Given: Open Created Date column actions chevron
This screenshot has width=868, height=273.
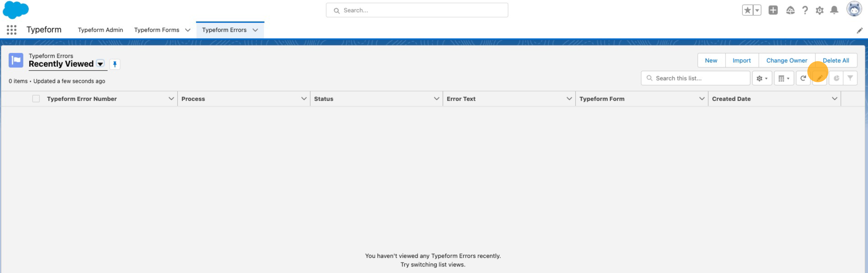Looking at the screenshot, I should click(835, 99).
